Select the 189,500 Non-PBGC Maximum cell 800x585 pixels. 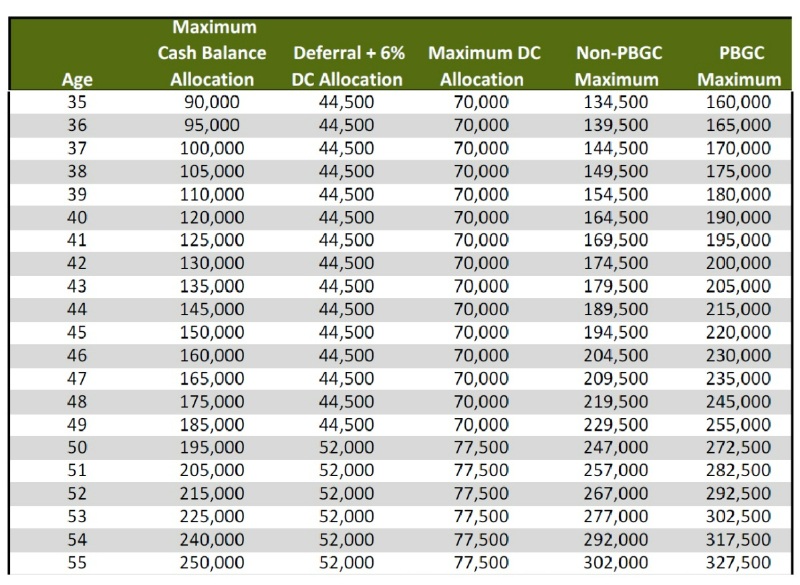(617, 309)
